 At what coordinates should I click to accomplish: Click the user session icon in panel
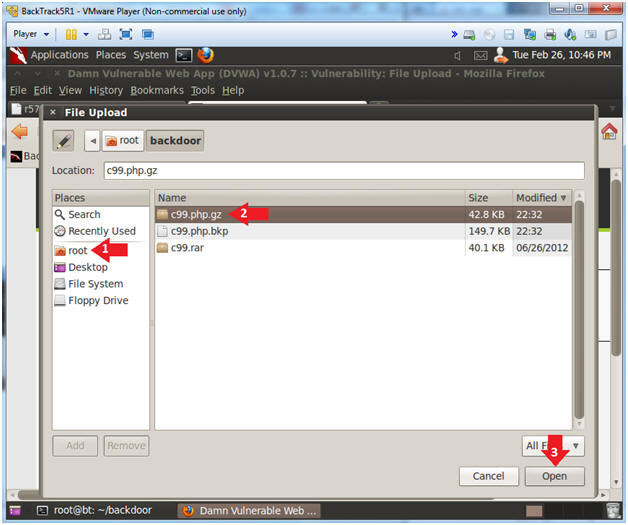coord(501,55)
